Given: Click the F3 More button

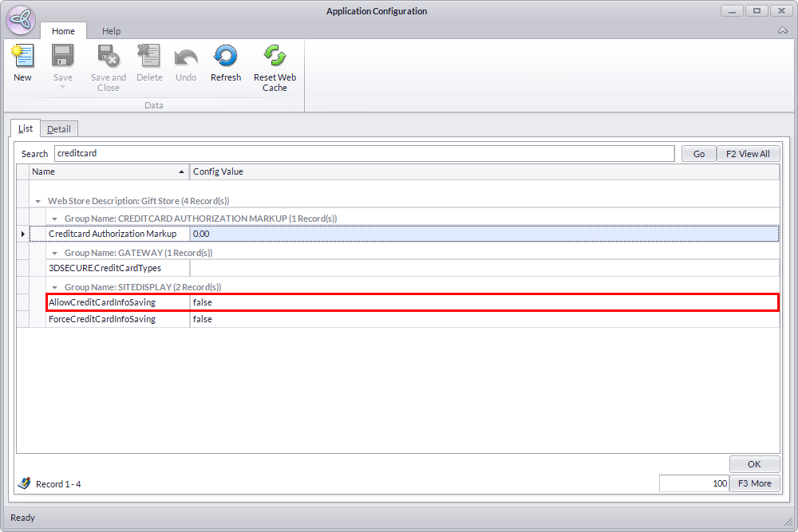Looking at the screenshot, I should click(x=754, y=483).
